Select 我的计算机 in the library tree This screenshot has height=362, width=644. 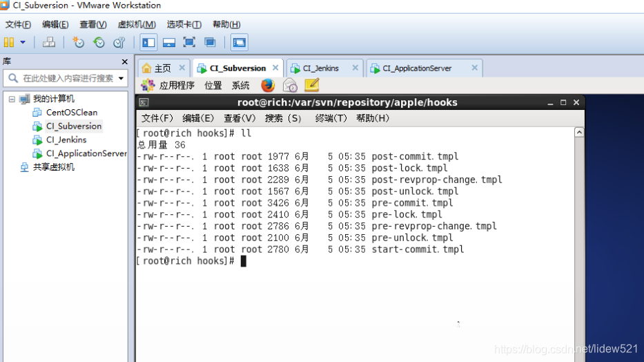[x=54, y=99]
